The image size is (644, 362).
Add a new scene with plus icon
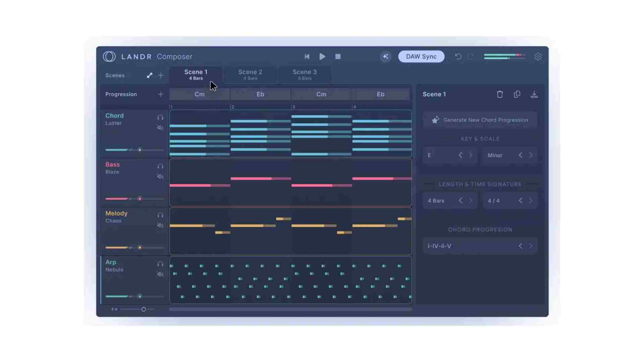point(161,75)
